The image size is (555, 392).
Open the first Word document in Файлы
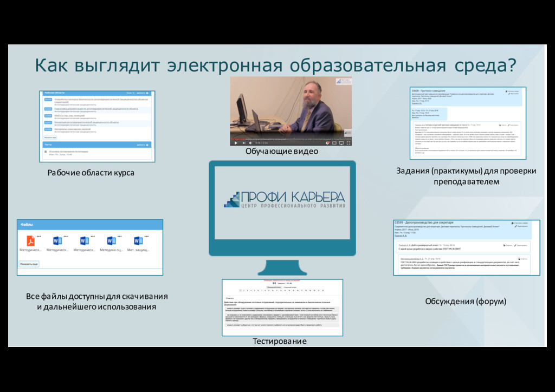point(57,241)
